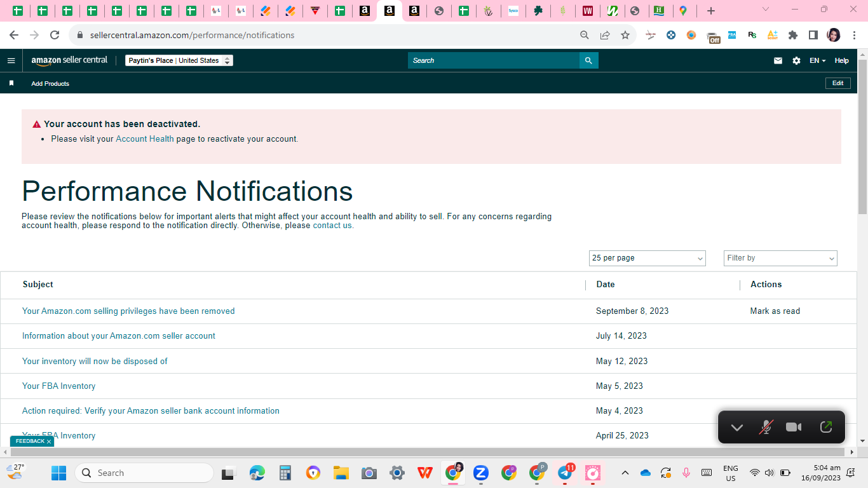868x488 pixels.
Task: Click the Amazon Seller Central logo
Action: click(69, 60)
